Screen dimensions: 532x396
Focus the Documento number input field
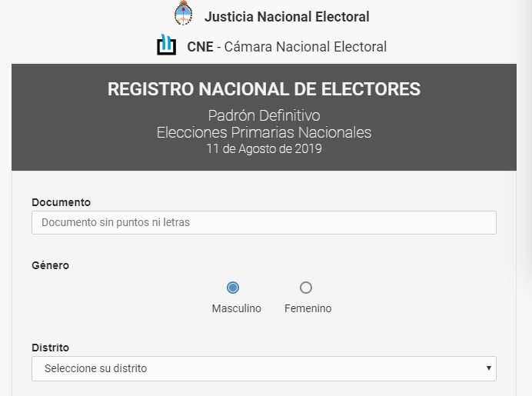point(264,222)
